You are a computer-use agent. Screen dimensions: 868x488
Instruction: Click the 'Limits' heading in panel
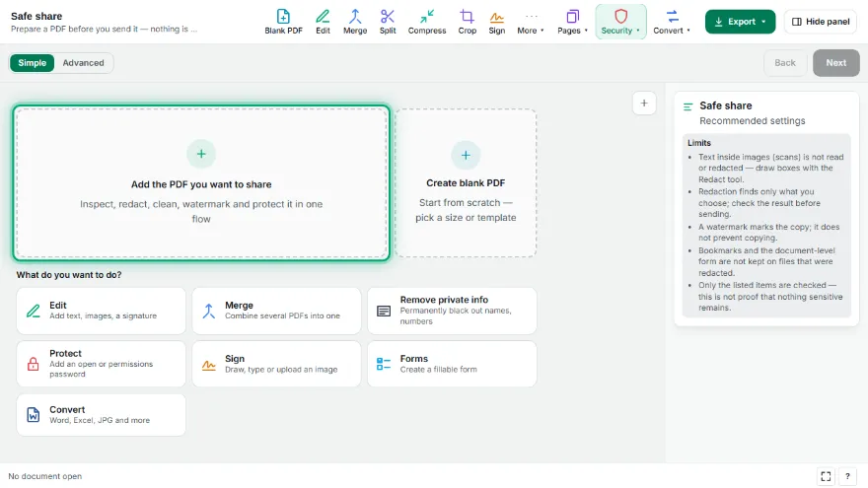click(x=699, y=143)
